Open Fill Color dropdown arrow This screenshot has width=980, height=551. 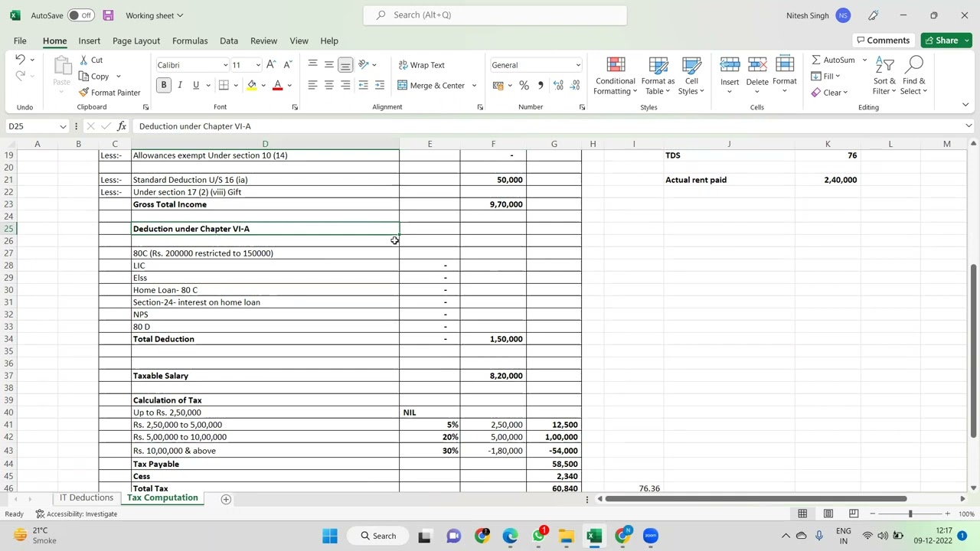(263, 86)
